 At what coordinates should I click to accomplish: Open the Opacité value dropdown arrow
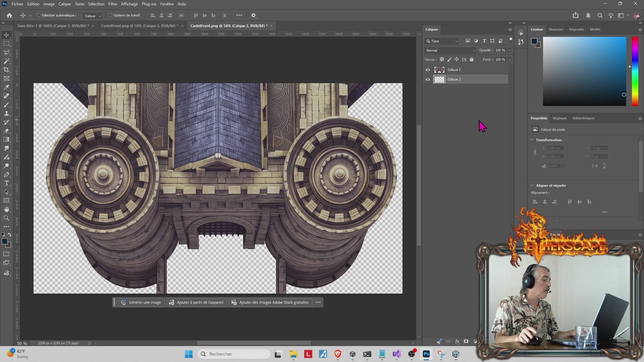click(x=509, y=50)
